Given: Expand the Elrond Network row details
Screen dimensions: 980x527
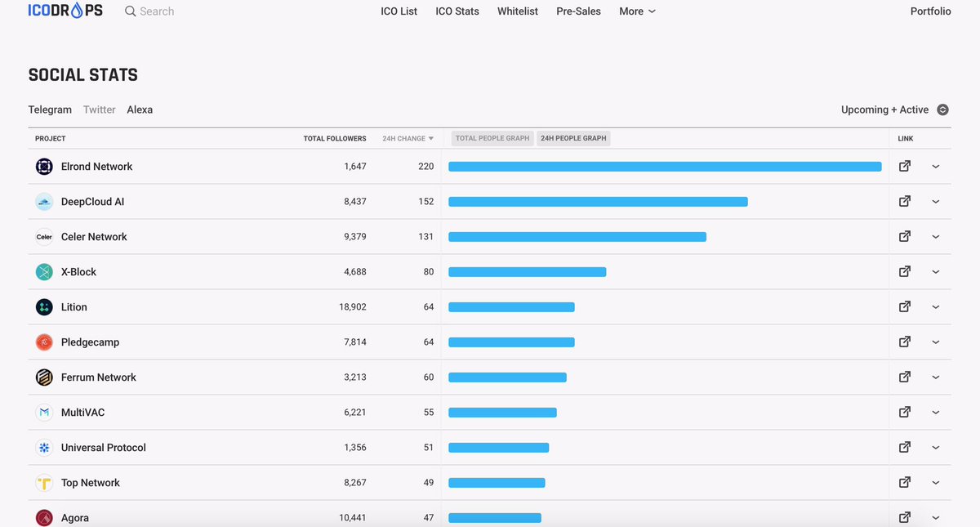Looking at the screenshot, I should (x=936, y=166).
